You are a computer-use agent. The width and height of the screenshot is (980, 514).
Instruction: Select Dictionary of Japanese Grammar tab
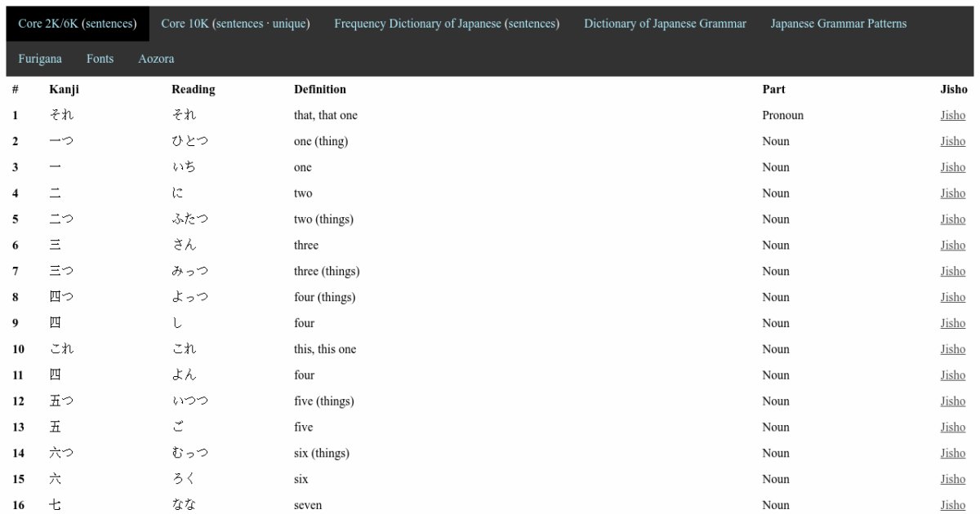tap(665, 24)
